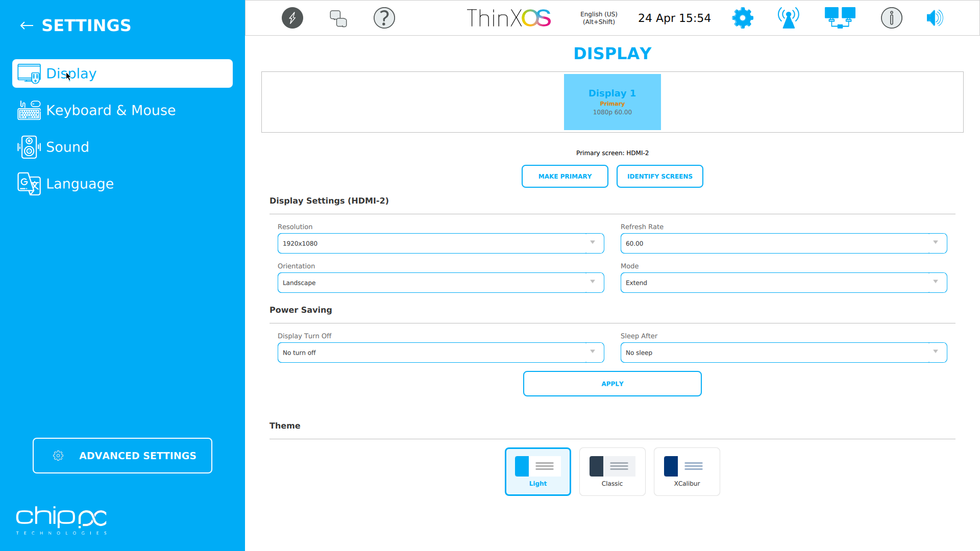Open the Resolution dropdown
Viewport: 980px width, 551px height.
(441, 243)
